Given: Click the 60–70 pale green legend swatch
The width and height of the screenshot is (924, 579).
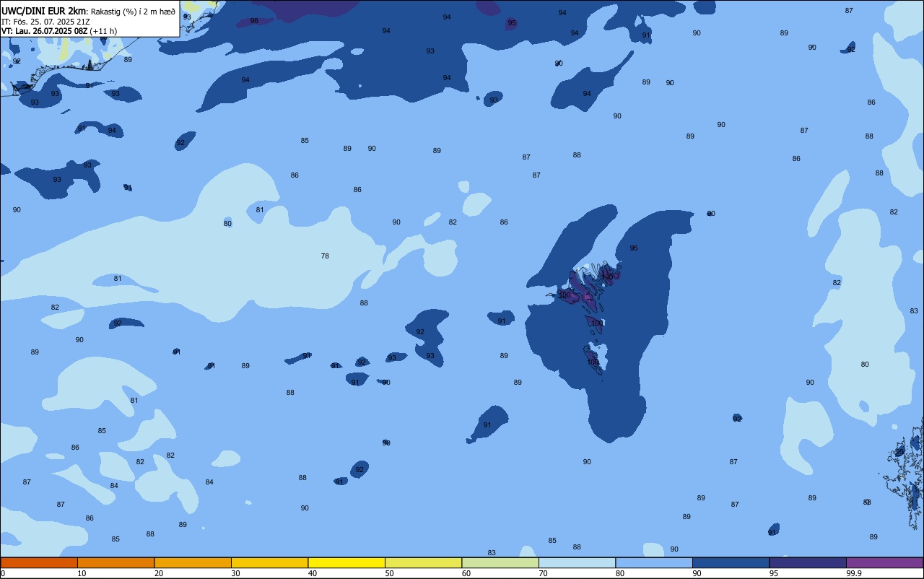Looking at the screenshot, I should pos(500,562).
